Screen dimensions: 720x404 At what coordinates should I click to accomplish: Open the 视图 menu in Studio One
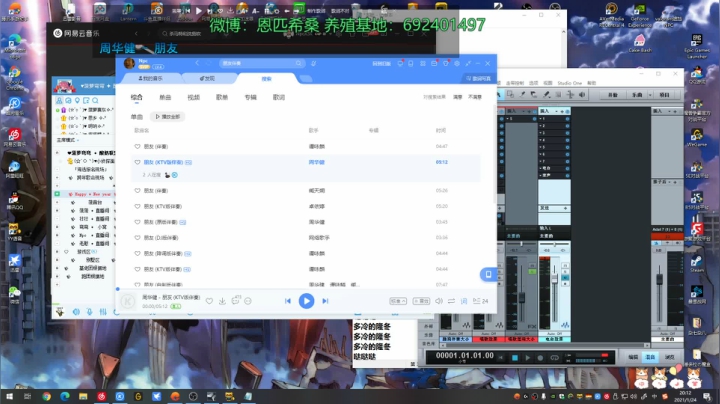pyautogui.click(x=548, y=83)
